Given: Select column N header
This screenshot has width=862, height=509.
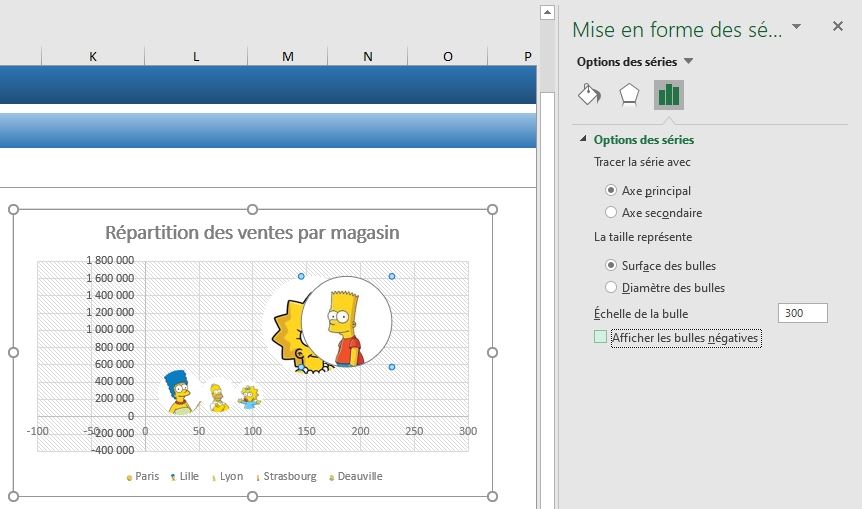Looking at the screenshot, I should 368,56.
